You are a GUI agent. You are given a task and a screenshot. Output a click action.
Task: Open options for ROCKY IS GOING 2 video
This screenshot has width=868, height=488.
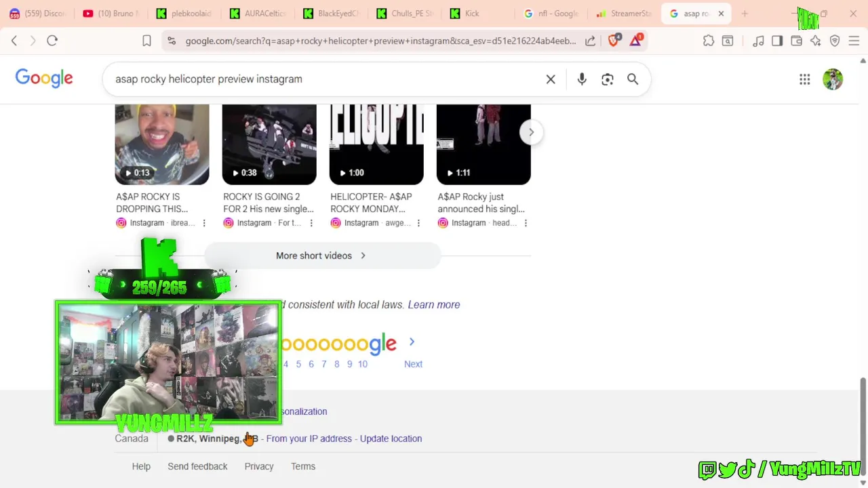click(x=311, y=223)
